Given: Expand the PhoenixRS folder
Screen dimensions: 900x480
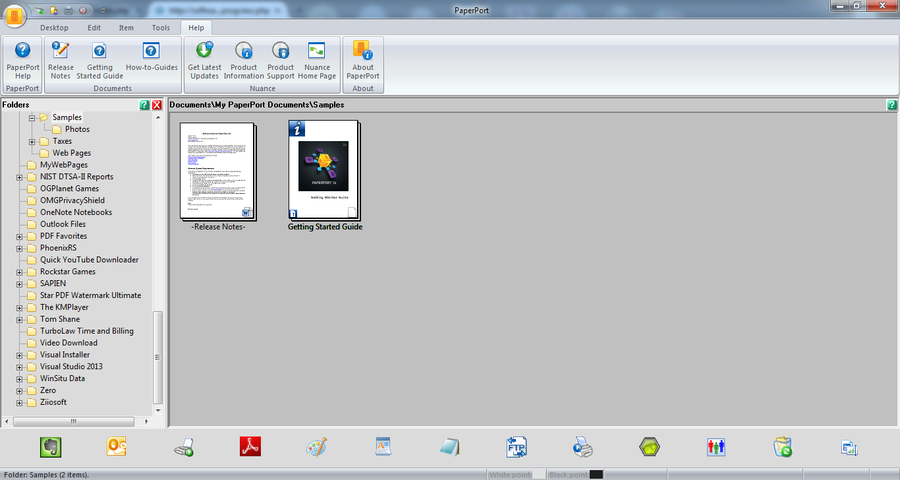Looking at the screenshot, I should [x=20, y=249].
